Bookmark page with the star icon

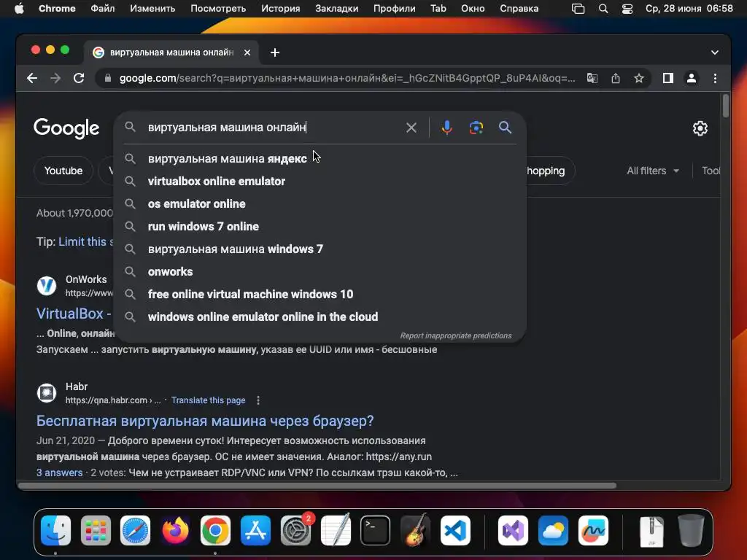[639, 78]
